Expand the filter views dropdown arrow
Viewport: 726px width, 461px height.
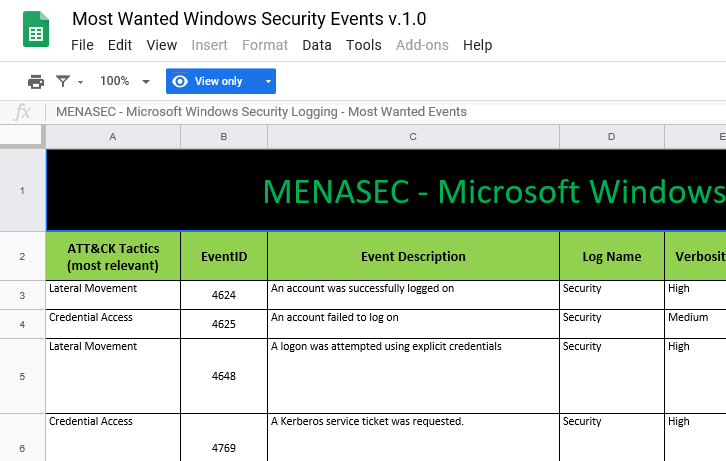pyautogui.click(x=80, y=82)
